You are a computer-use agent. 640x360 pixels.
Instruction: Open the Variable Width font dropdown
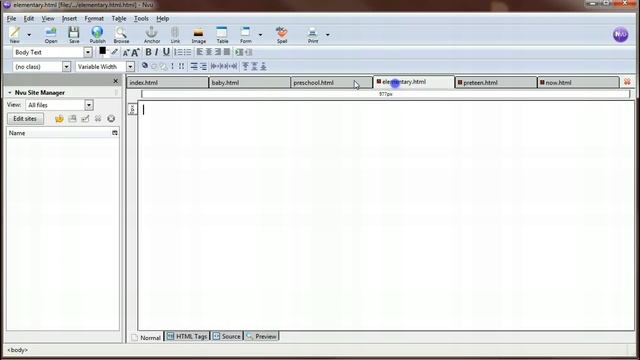(x=130, y=67)
